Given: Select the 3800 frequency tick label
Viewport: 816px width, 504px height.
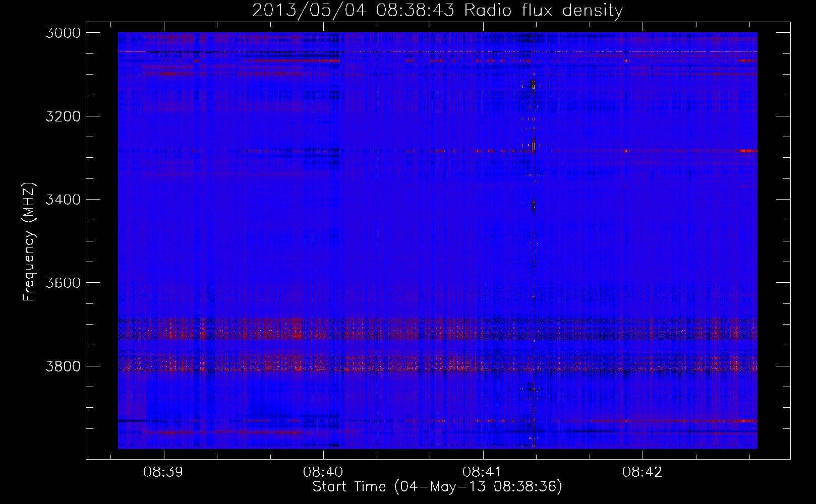Looking at the screenshot, I should click(x=63, y=366).
